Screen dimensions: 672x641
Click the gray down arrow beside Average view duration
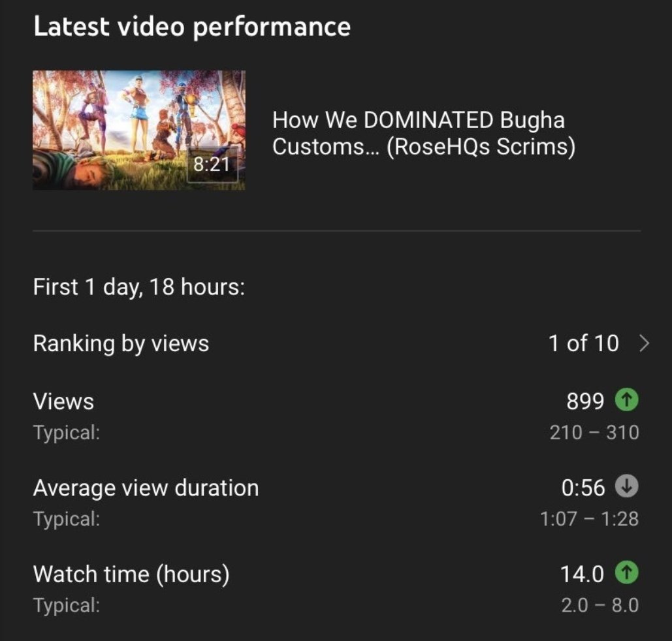click(x=626, y=486)
